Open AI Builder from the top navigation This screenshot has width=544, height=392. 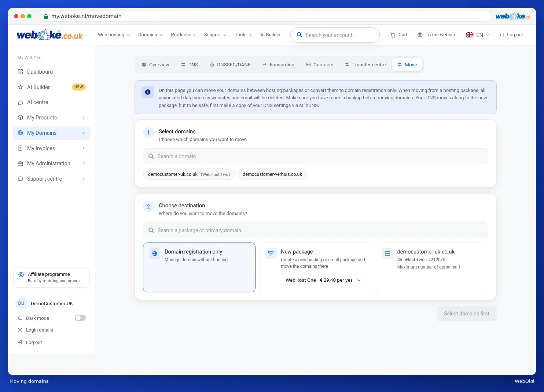(x=271, y=35)
